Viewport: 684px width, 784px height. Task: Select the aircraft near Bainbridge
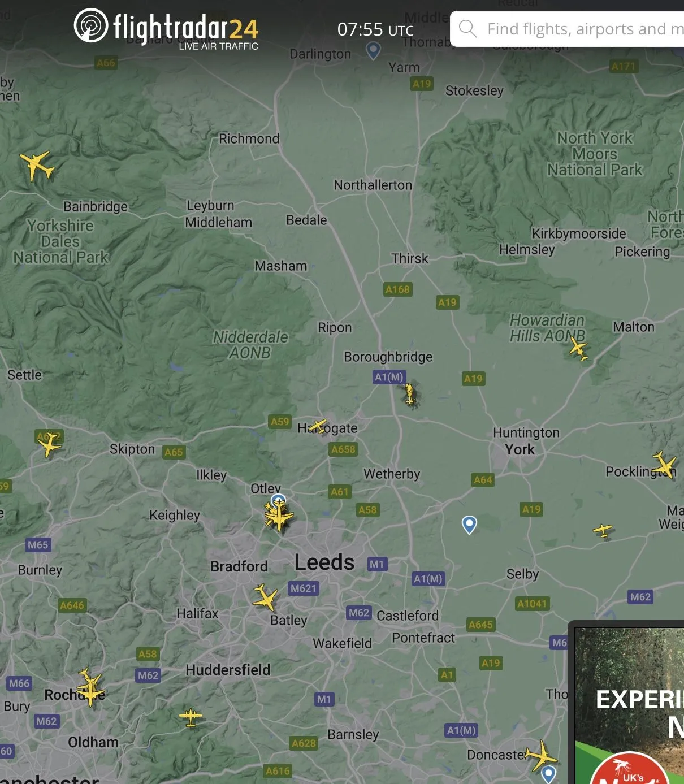pos(37,166)
